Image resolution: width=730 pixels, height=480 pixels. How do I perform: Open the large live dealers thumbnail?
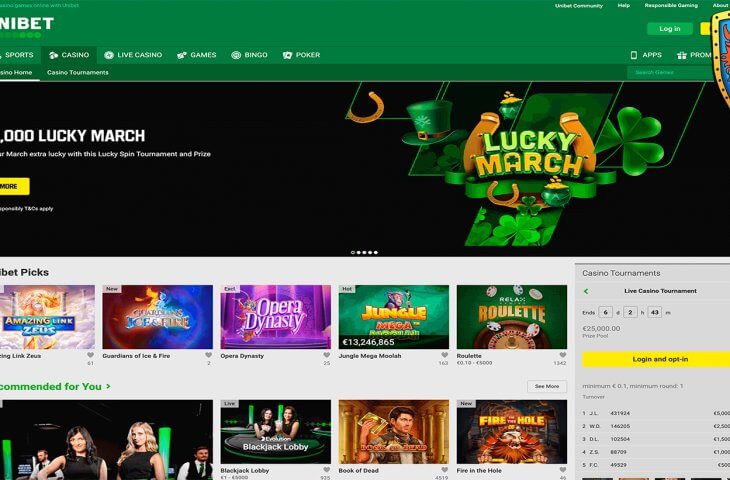point(106,439)
